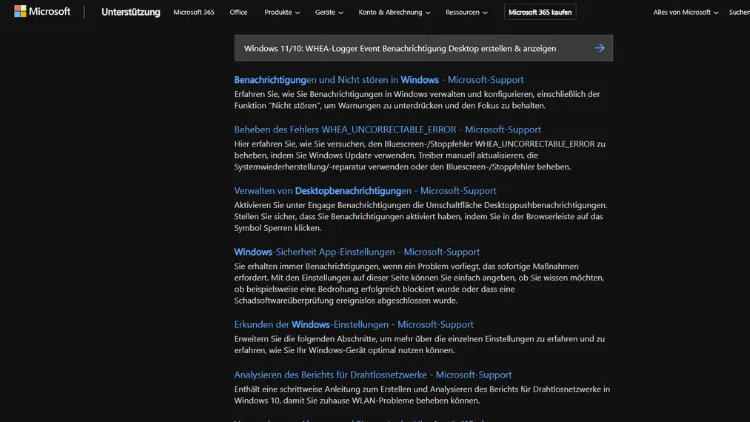Click Microsoft 365 kaufen button
Screen dimensions: 750x422
pyautogui.click(x=540, y=12)
